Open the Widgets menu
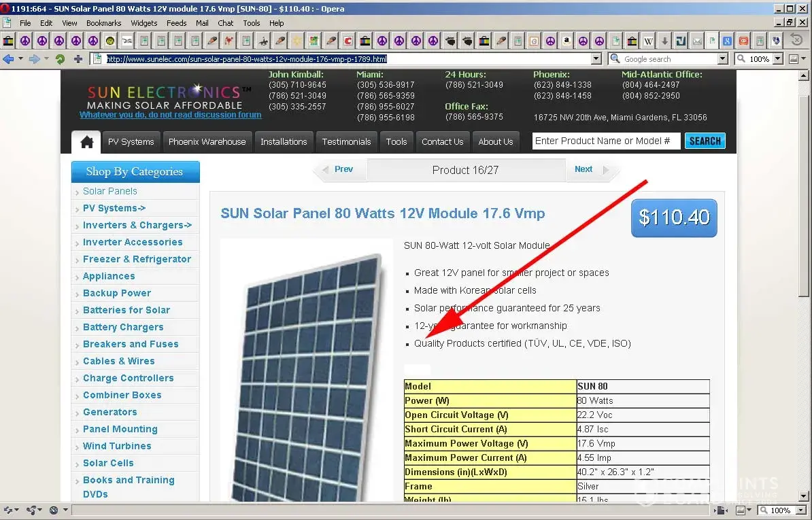The height and width of the screenshot is (520, 812). tap(144, 23)
